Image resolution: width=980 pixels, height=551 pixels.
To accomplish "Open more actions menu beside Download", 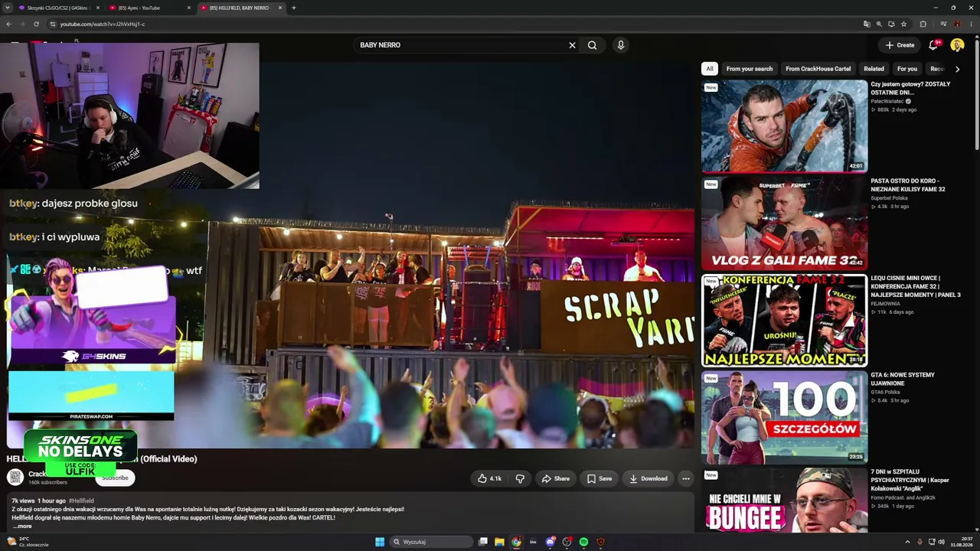I will [x=686, y=478].
